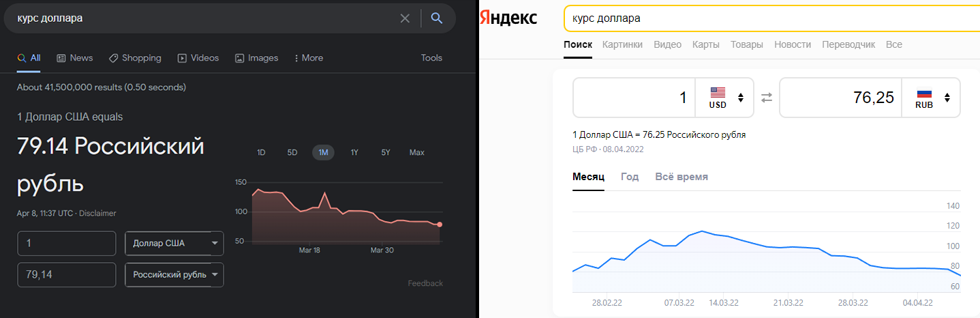Click the Yandex result field showing 76,25
Screen dimensions: 980x318
click(840, 98)
